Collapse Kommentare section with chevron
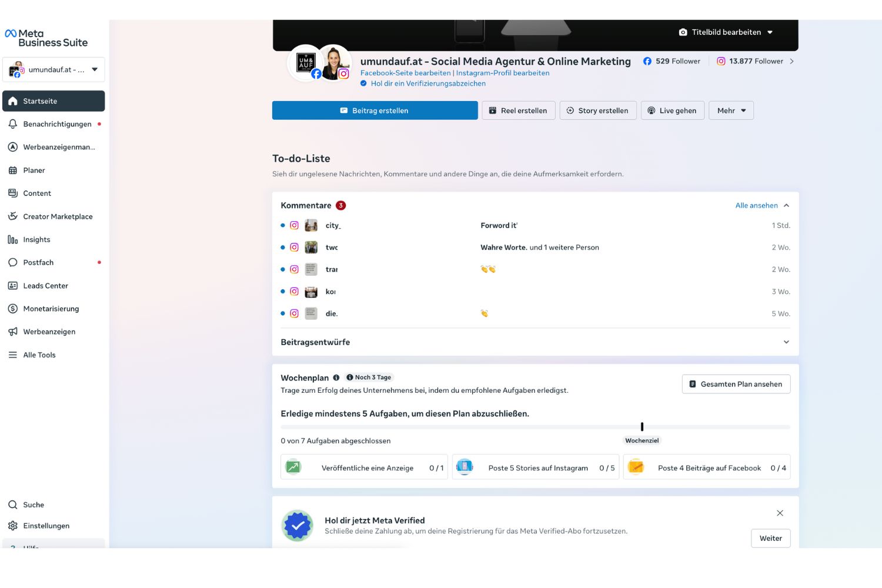Viewport: 882px width, 588px height. click(786, 205)
